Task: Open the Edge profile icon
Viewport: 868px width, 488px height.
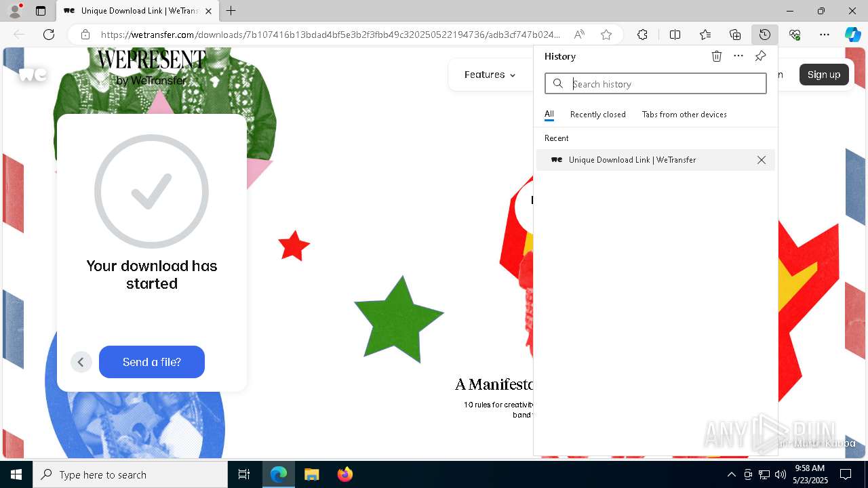Action: pyautogui.click(x=15, y=11)
